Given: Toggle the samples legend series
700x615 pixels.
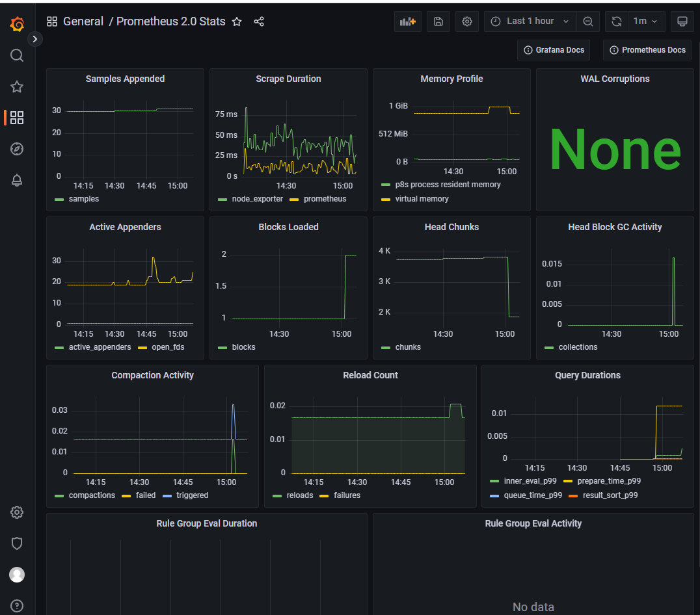Looking at the screenshot, I should click(83, 199).
